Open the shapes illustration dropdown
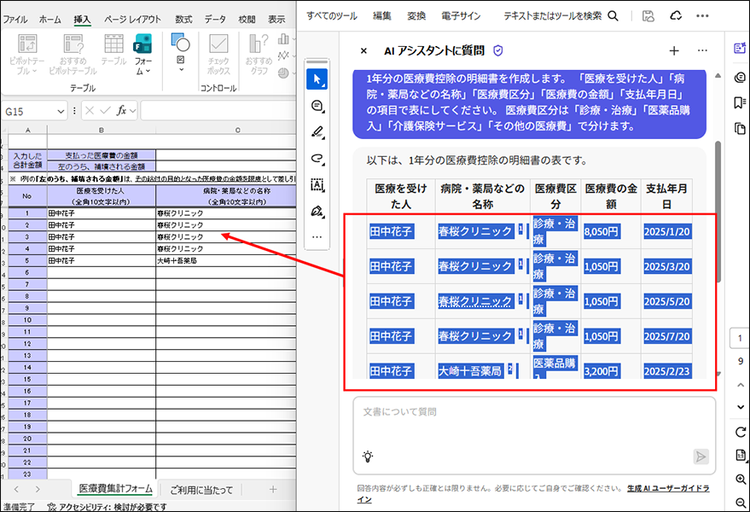The width and height of the screenshot is (750, 512). point(181,62)
